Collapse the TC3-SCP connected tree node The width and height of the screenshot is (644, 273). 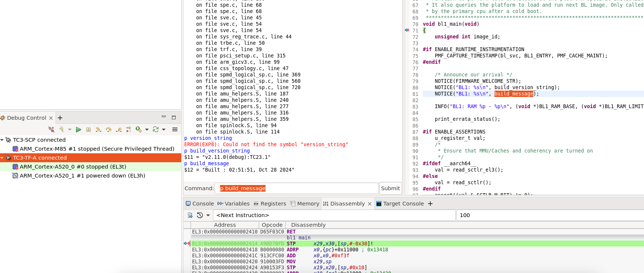pyautogui.click(x=2, y=140)
